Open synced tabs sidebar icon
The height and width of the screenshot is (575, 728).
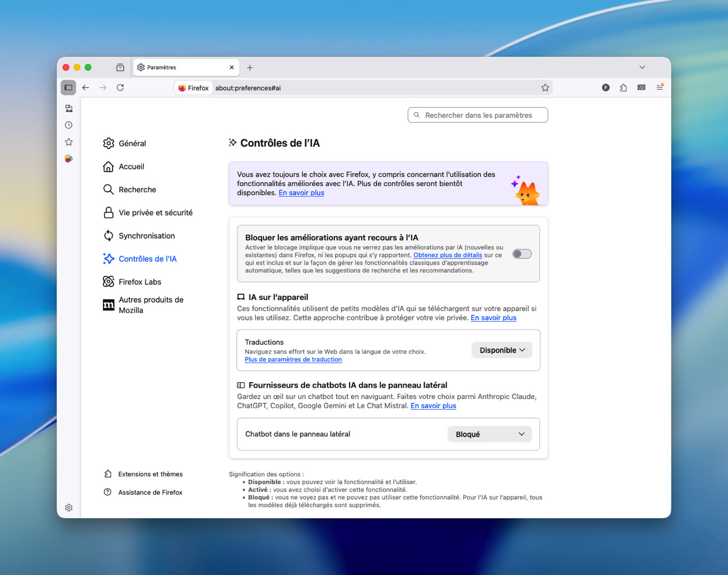(x=69, y=108)
